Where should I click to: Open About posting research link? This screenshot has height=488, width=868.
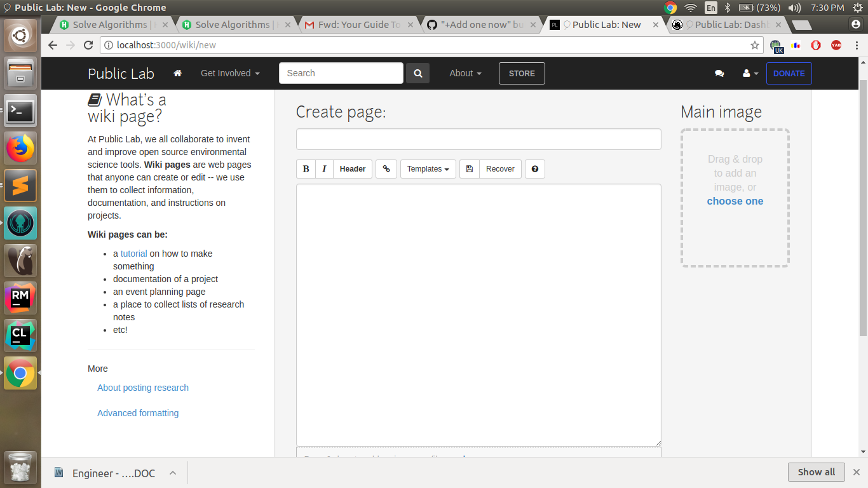[x=143, y=388]
